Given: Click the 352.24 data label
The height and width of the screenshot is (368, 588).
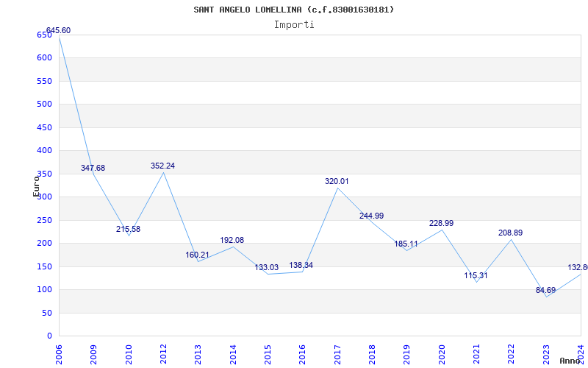Looking at the screenshot, I should (162, 166).
